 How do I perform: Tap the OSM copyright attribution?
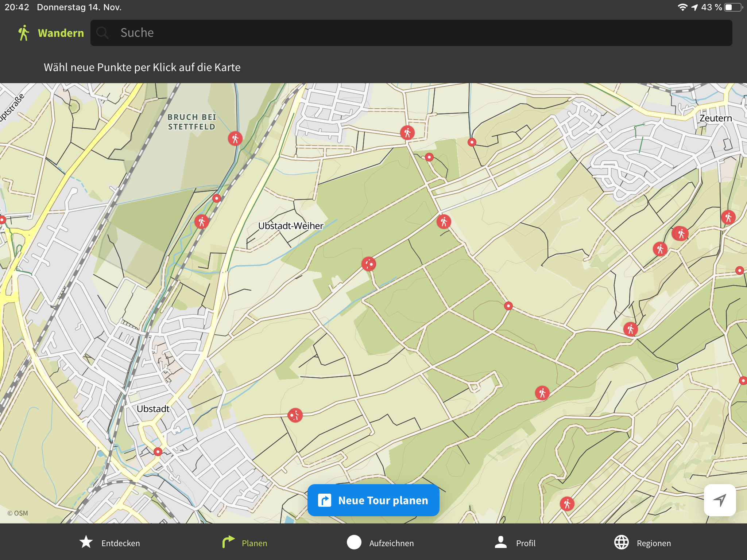(18, 513)
